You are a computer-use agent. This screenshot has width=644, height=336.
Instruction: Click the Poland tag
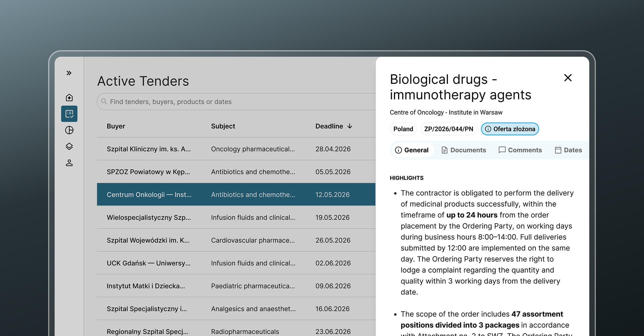click(403, 129)
